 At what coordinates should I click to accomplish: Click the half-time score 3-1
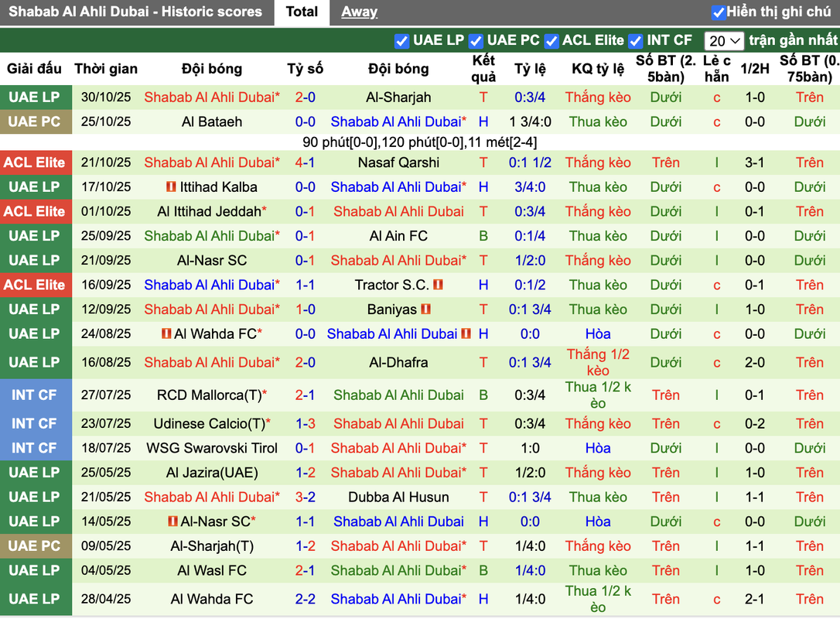(754, 163)
